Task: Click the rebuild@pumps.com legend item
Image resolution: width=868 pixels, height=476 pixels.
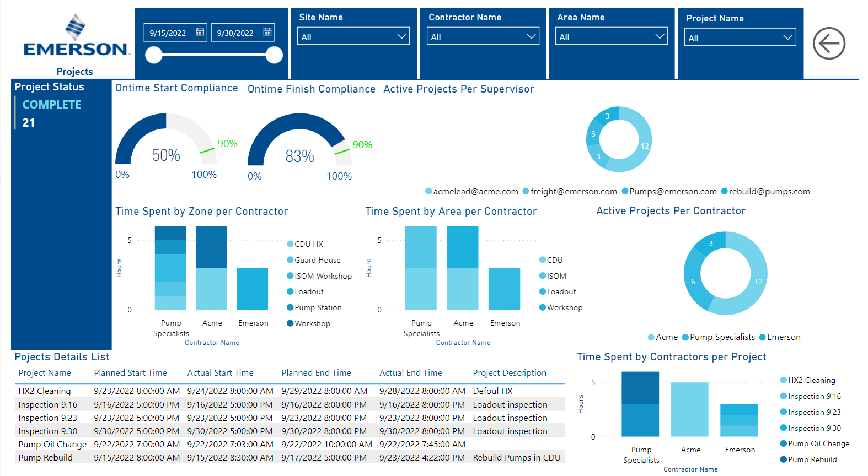Action: [765, 192]
